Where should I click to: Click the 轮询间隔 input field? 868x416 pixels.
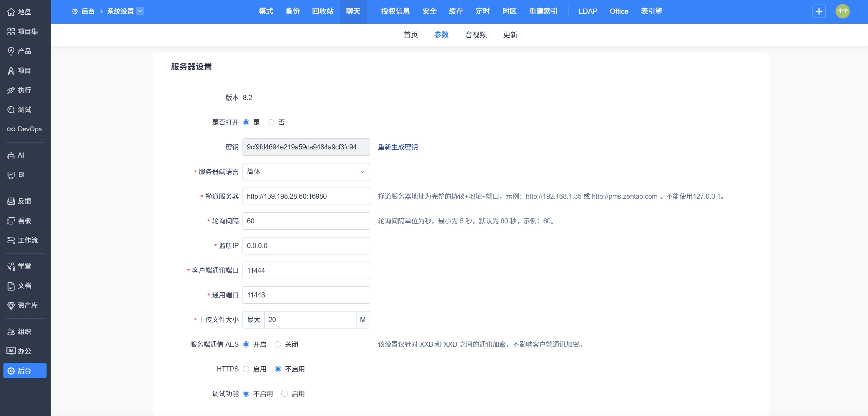(x=306, y=221)
